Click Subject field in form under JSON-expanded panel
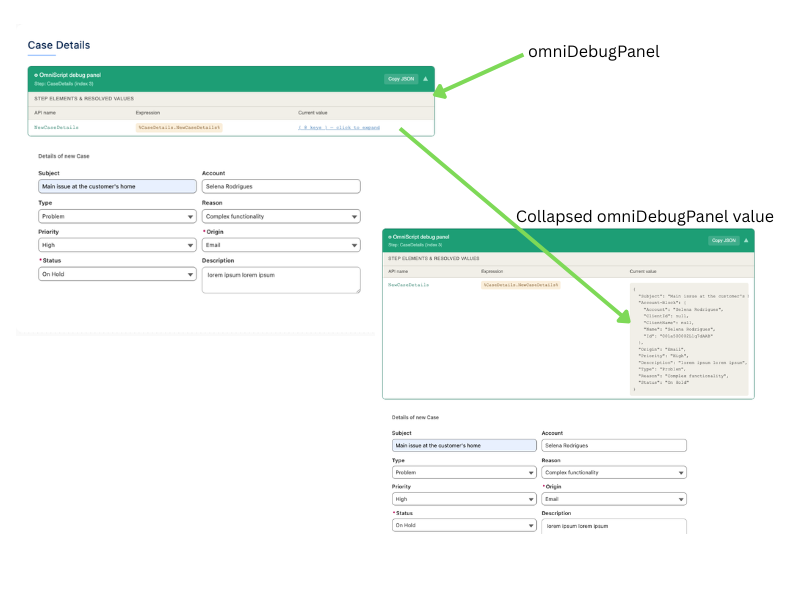Screen dimensions: 800x600 coord(464,446)
